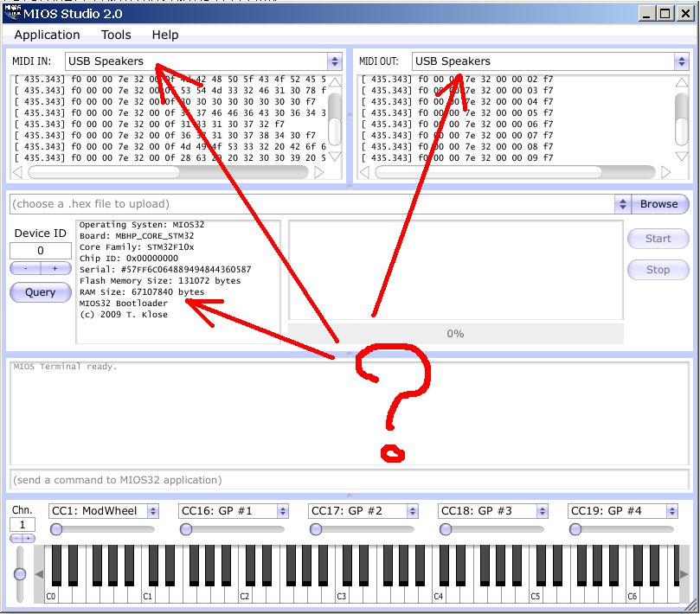Click the MIDI OUT horizontal scrollbar thumb
700x614 pixels.
click(488, 172)
